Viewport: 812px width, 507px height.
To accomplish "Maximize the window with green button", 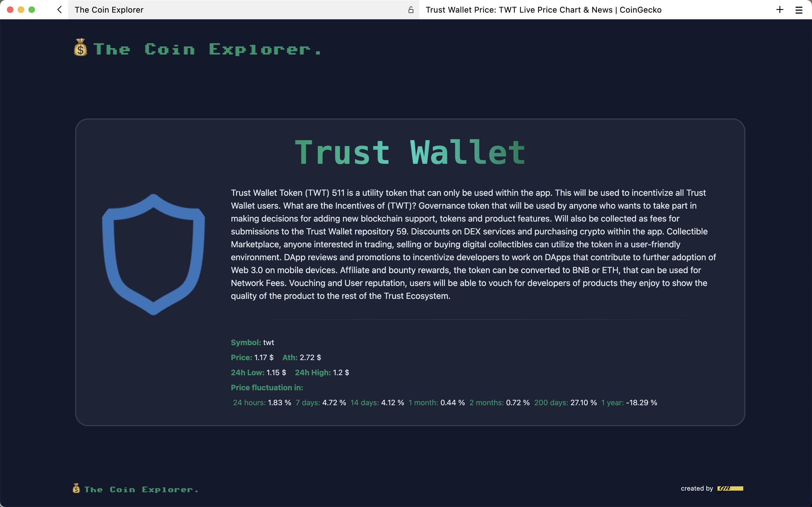I will [x=32, y=10].
